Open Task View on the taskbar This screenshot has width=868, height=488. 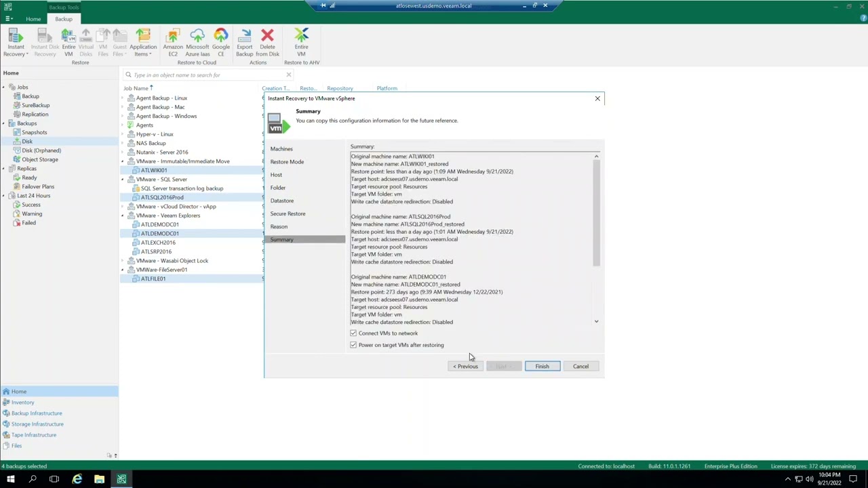point(54,479)
